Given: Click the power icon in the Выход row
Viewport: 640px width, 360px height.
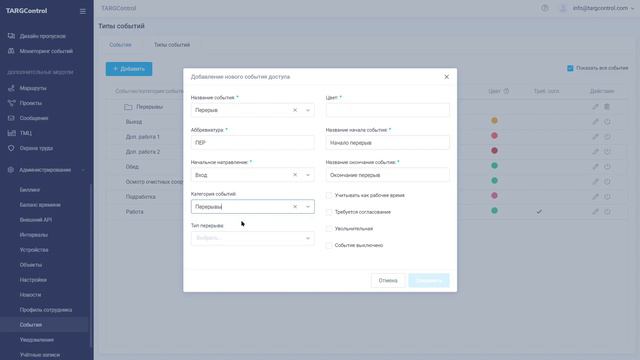Looking at the screenshot, I should (607, 122).
